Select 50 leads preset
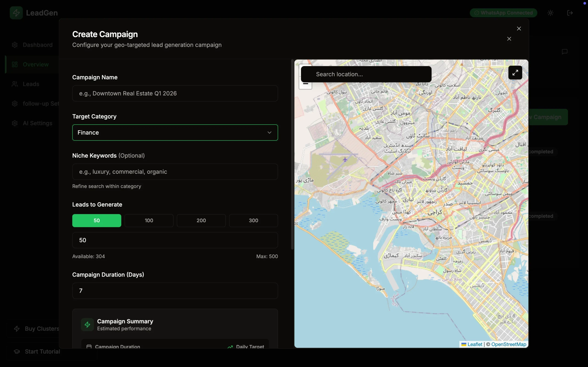588x367 pixels. coord(96,220)
